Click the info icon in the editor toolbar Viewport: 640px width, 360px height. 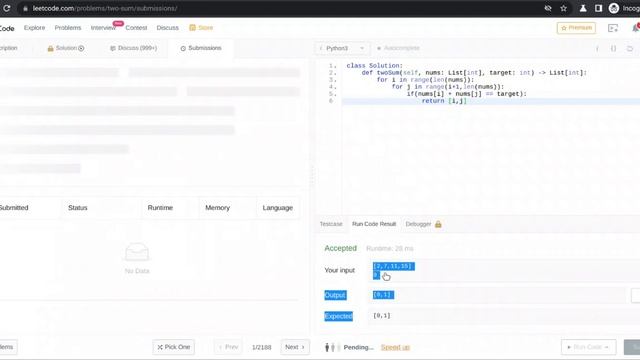tap(597, 48)
